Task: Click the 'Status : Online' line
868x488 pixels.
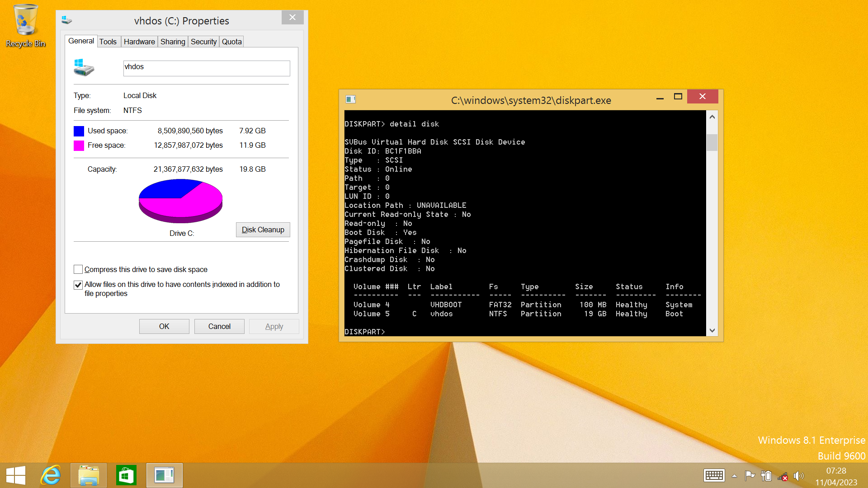Action: [x=378, y=169]
